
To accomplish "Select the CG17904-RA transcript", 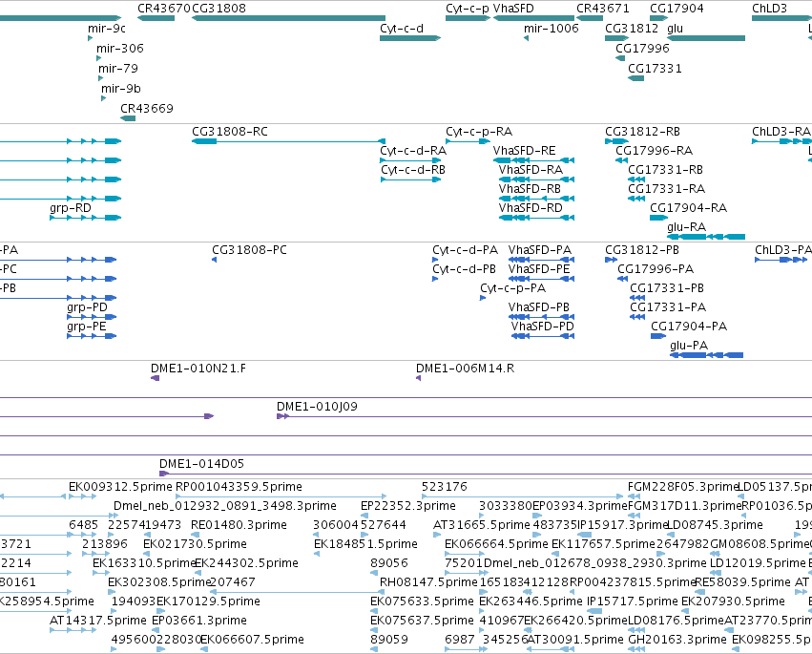I will [x=658, y=218].
